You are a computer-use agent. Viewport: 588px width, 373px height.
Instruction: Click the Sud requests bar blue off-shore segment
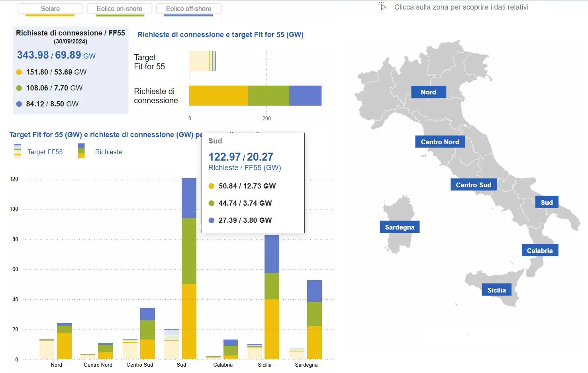coord(189,198)
